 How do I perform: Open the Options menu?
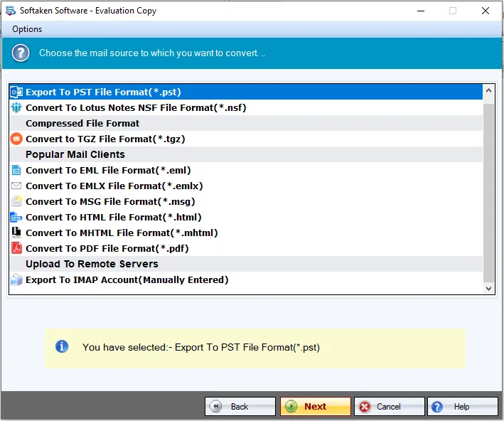click(x=27, y=29)
